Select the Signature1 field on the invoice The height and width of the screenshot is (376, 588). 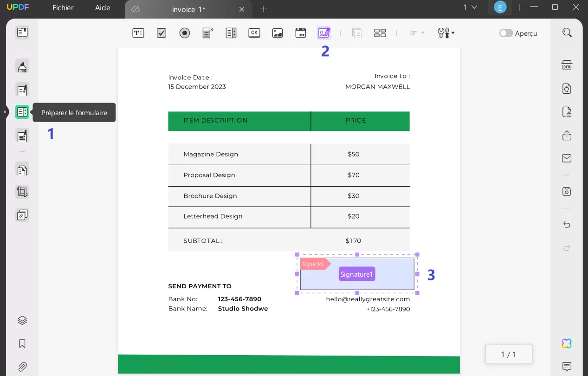pos(356,274)
